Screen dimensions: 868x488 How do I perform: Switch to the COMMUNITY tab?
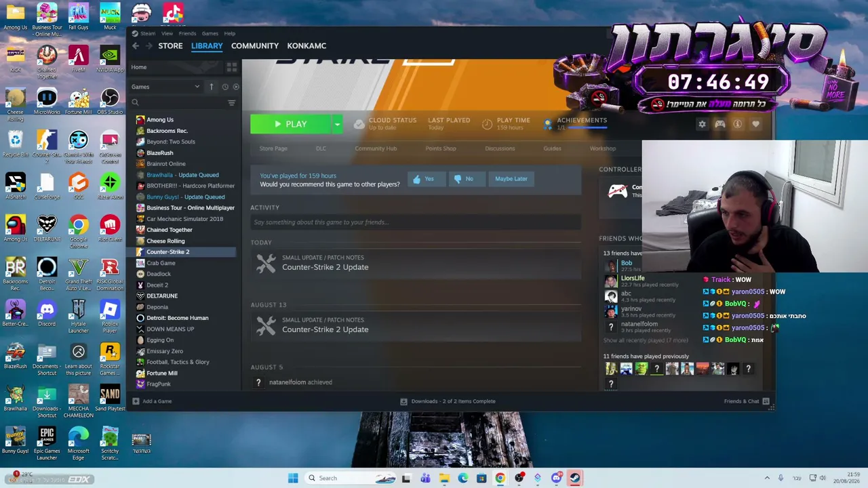pyautogui.click(x=255, y=45)
